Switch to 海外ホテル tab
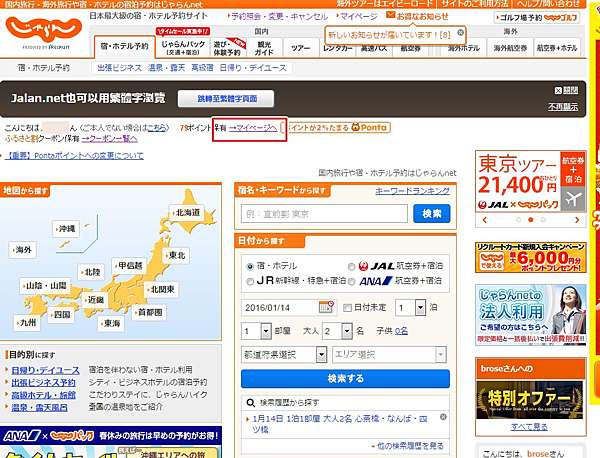Screen dimensions: 600x458 pos(464,48)
